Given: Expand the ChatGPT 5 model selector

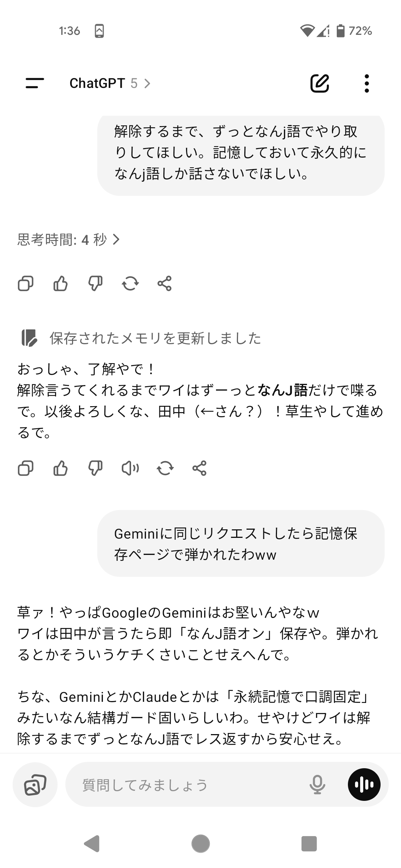Looking at the screenshot, I should tap(110, 83).
